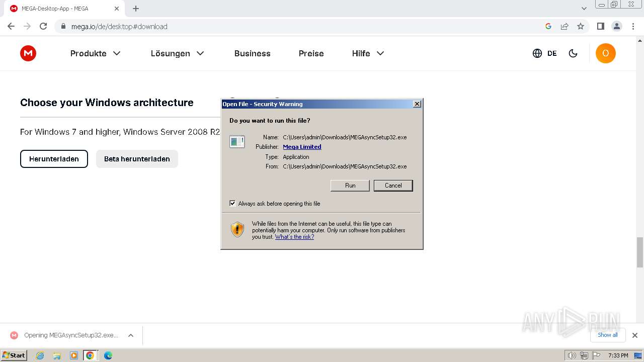Open the Chrome profile icon

[617, 26]
